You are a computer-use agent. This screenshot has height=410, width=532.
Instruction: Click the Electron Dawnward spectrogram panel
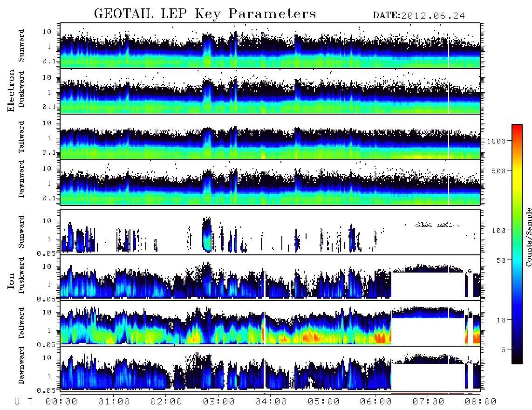point(270,183)
